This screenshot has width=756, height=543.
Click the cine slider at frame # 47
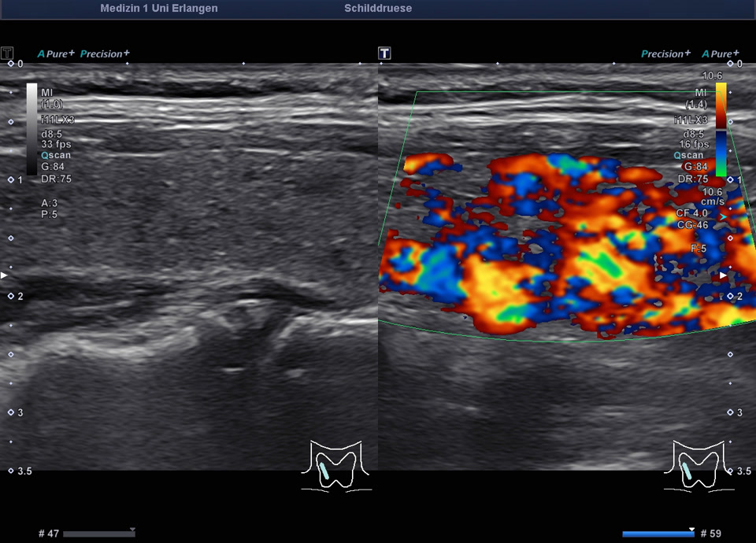pos(98,534)
